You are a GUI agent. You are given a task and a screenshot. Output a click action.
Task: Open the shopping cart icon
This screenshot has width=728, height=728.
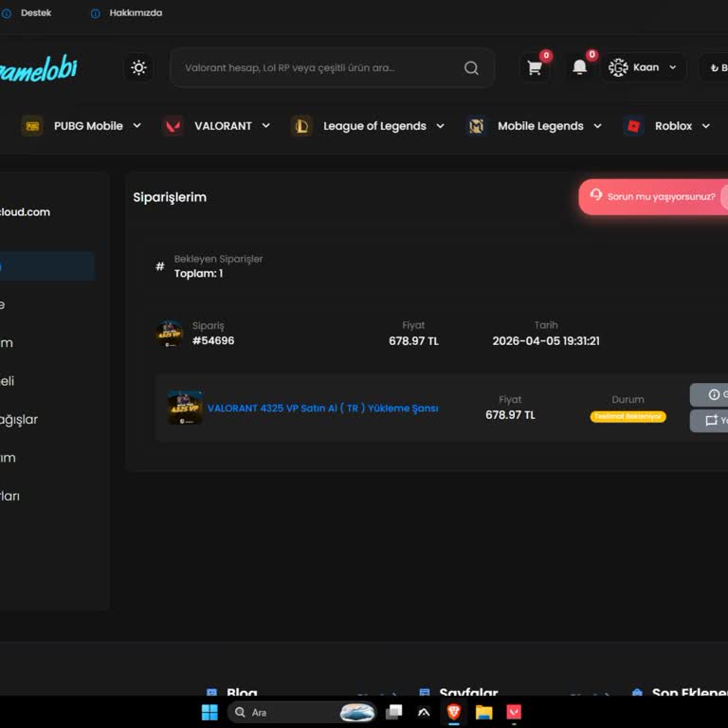point(535,68)
